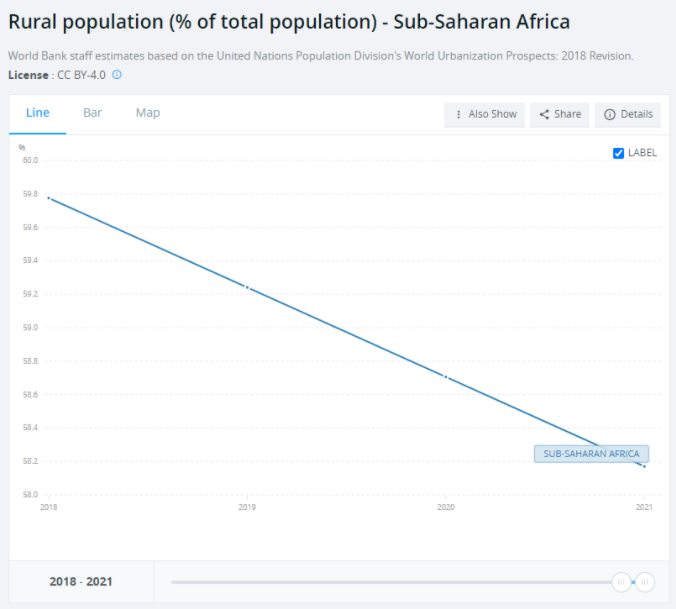Image resolution: width=676 pixels, height=609 pixels.
Task: Click the left handle of year range slider
Action: pyautogui.click(x=621, y=581)
